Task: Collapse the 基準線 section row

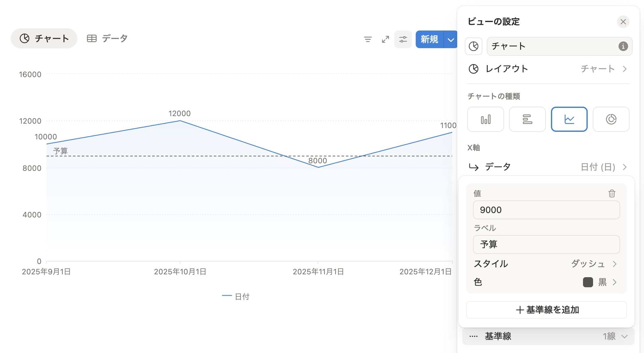Action: pos(548,336)
